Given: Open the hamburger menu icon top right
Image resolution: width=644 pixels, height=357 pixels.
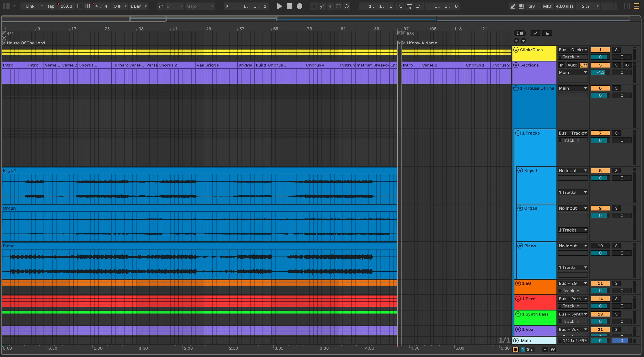Looking at the screenshot, I should [636, 6].
